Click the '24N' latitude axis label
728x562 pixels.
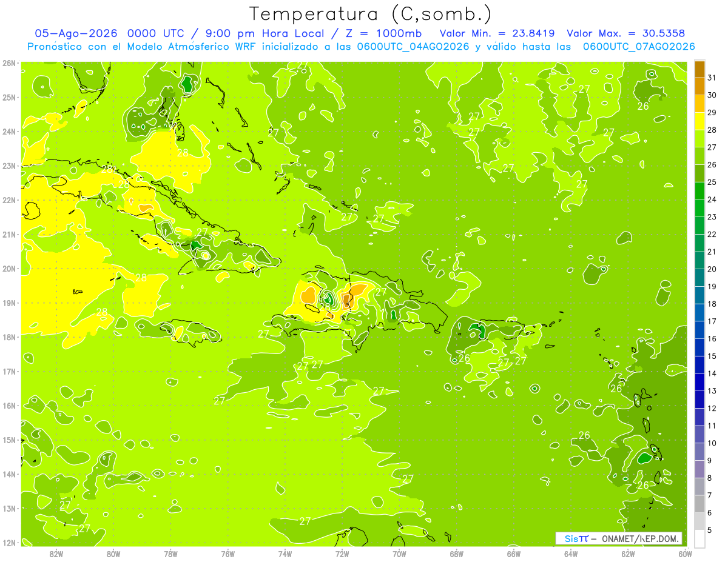[x=8, y=132]
